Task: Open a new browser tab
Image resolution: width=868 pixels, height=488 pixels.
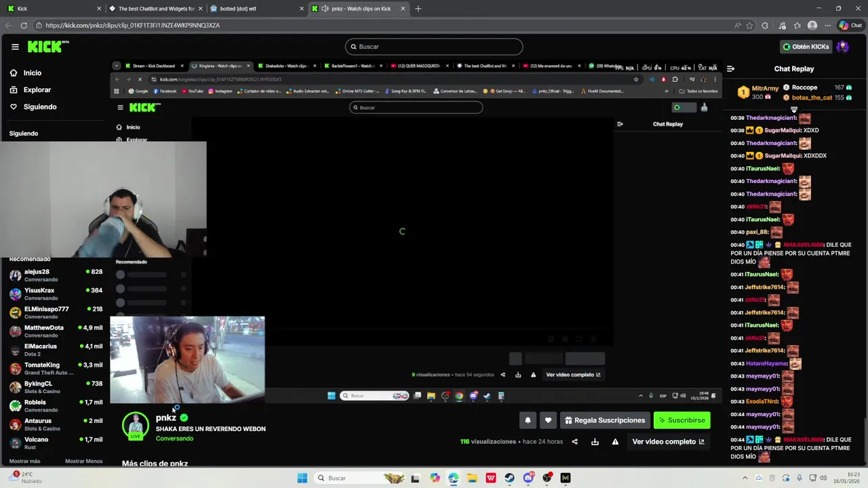Action: coord(418,9)
